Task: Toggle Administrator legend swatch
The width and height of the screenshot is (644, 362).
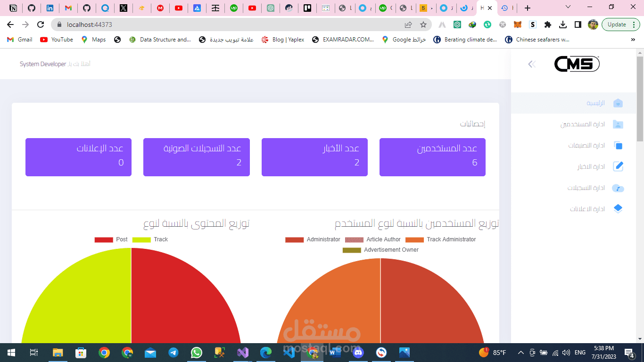Action: (294, 239)
